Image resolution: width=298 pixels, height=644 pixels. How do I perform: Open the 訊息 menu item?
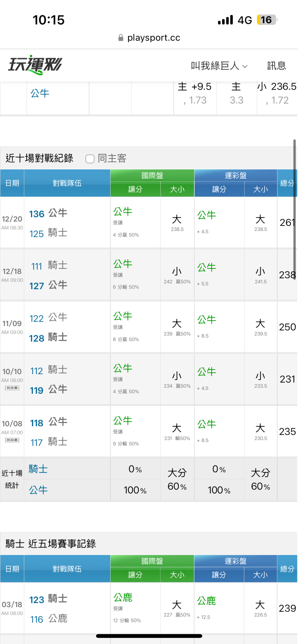pyautogui.click(x=276, y=66)
